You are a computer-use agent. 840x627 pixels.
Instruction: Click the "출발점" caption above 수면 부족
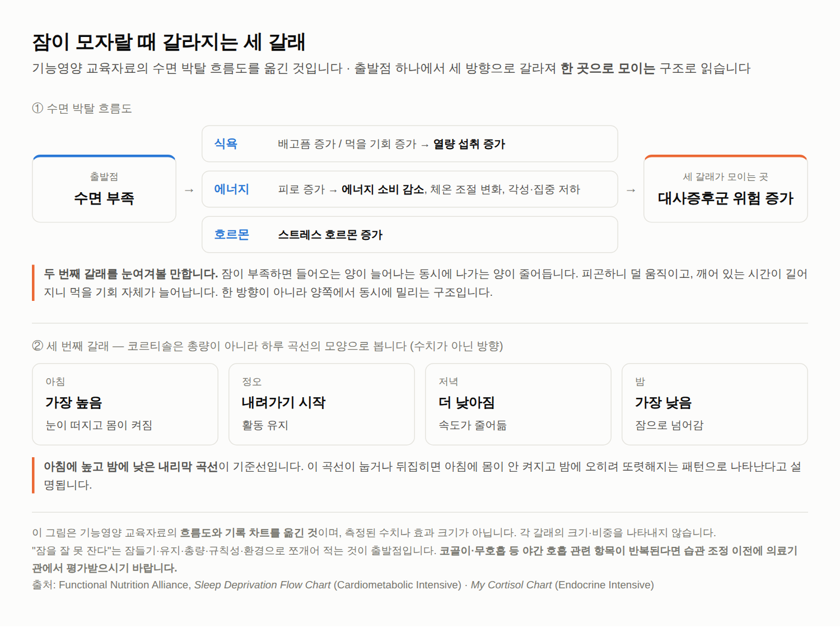(104, 177)
